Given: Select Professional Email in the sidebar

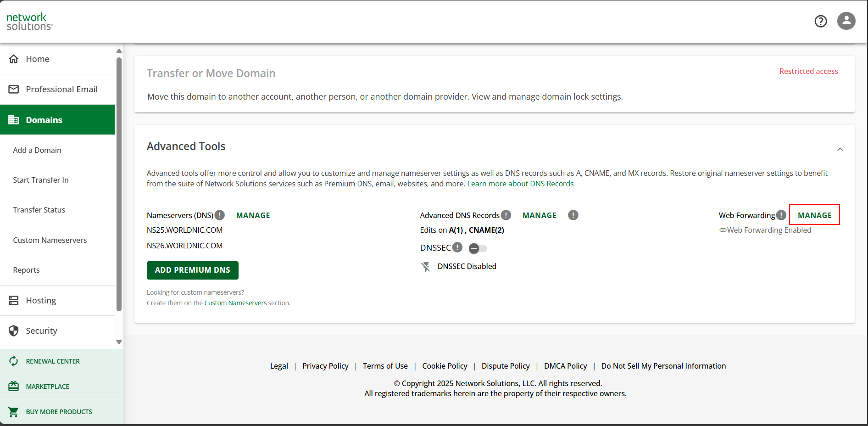Looking at the screenshot, I should tap(61, 89).
